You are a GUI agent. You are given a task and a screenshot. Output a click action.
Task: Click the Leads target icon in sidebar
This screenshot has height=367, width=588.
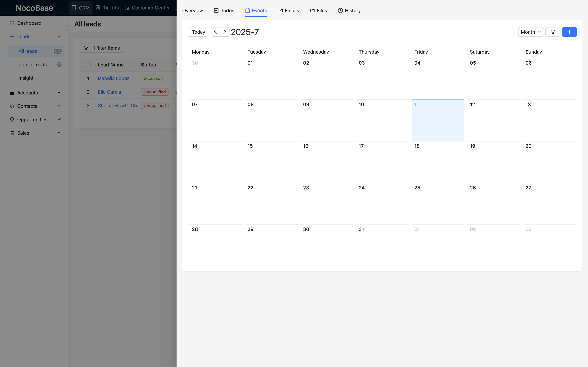[12, 36]
